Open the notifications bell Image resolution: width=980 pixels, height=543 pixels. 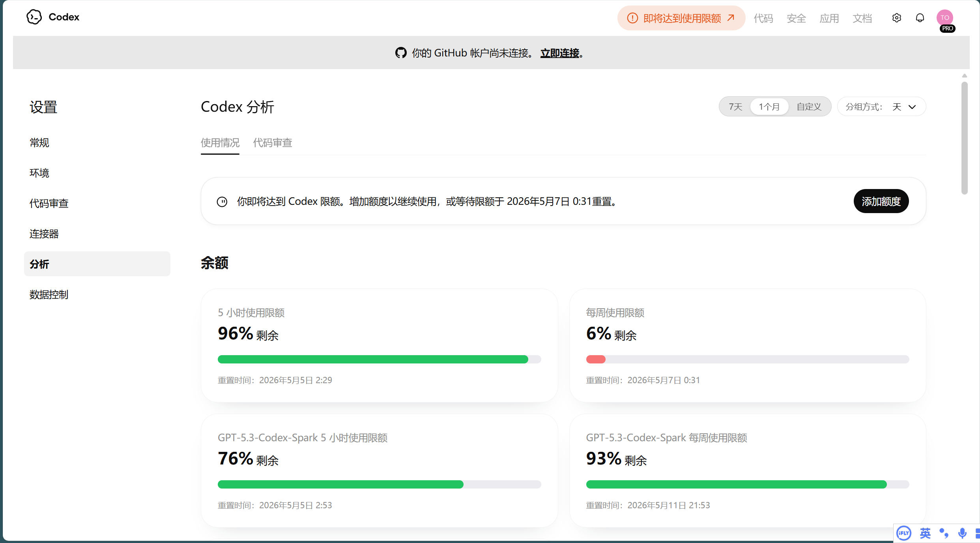(920, 18)
